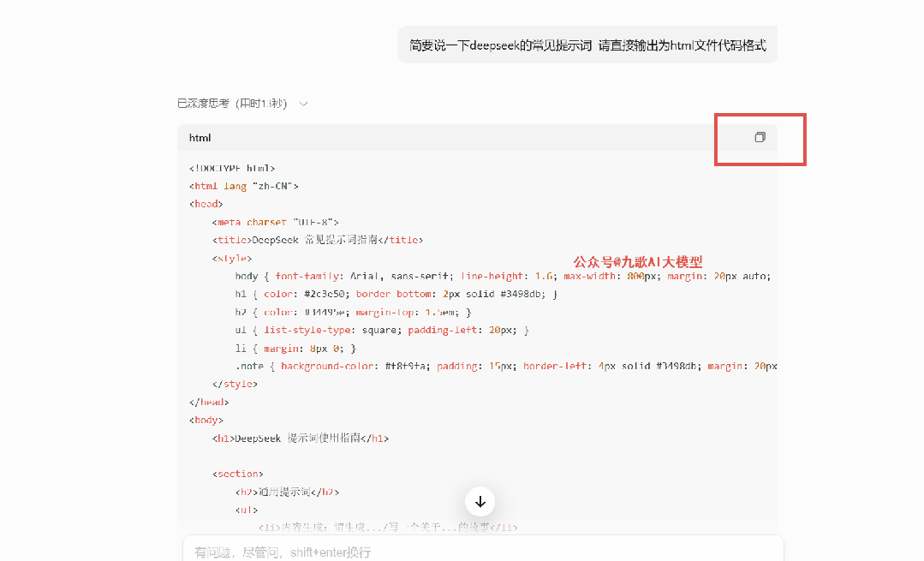Click the section opening tag
The image size is (924, 561).
tap(238, 473)
